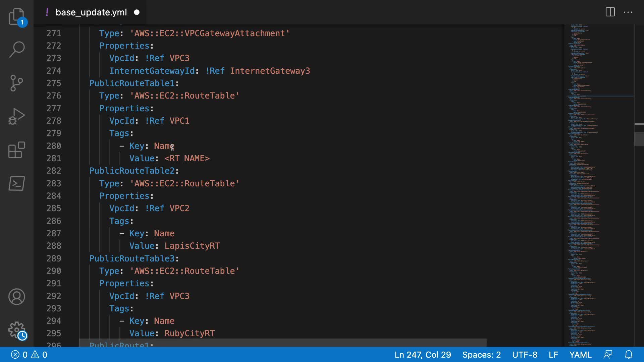Click the unsaved dot on the base_update.yml tab
The height and width of the screenshot is (362, 644).
pyautogui.click(x=137, y=12)
